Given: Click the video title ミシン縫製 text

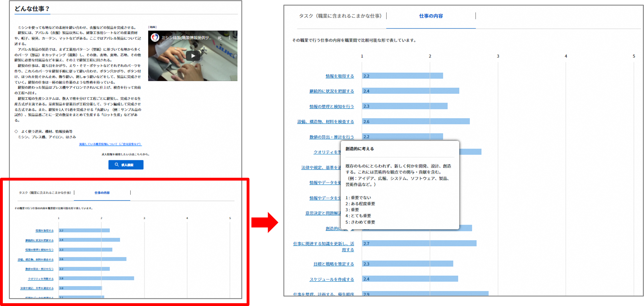Looking at the screenshot, I should pos(186,38).
